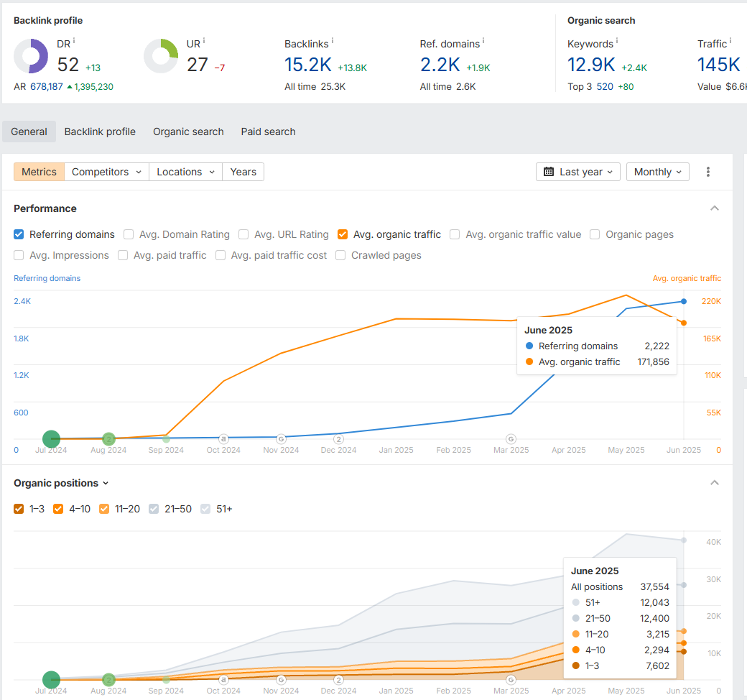Uncheck the Referring domains checkbox

(x=19, y=234)
